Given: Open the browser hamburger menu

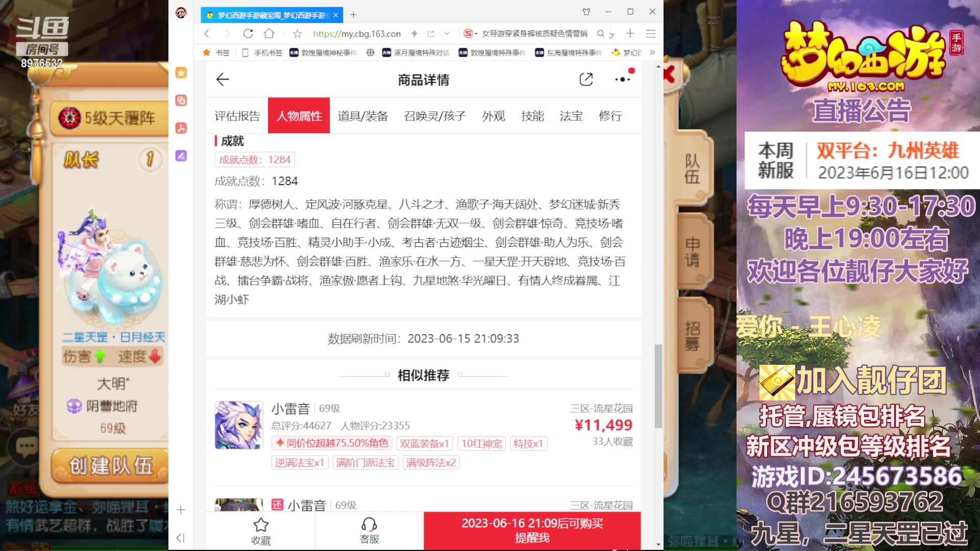Looking at the screenshot, I should (650, 34).
